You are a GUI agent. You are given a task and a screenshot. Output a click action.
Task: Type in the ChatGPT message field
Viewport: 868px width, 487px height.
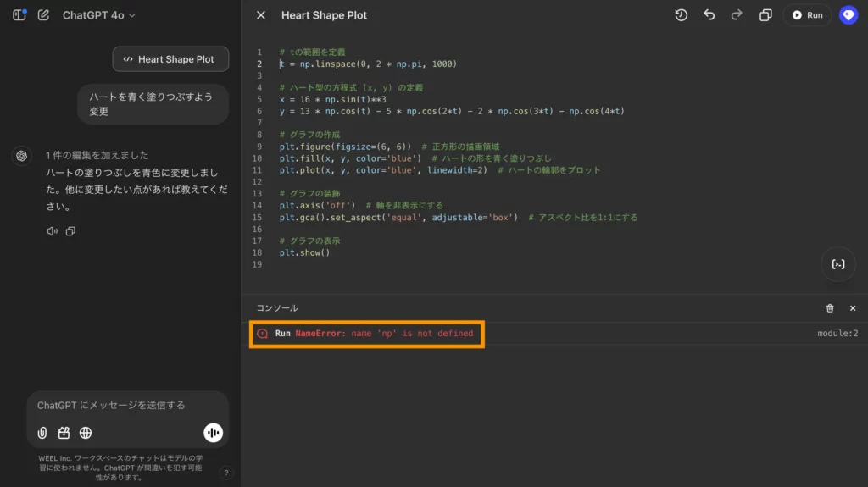[x=119, y=406]
